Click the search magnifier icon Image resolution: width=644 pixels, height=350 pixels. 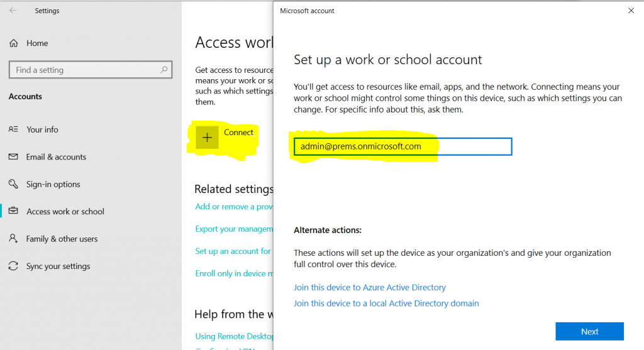[x=164, y=70]
